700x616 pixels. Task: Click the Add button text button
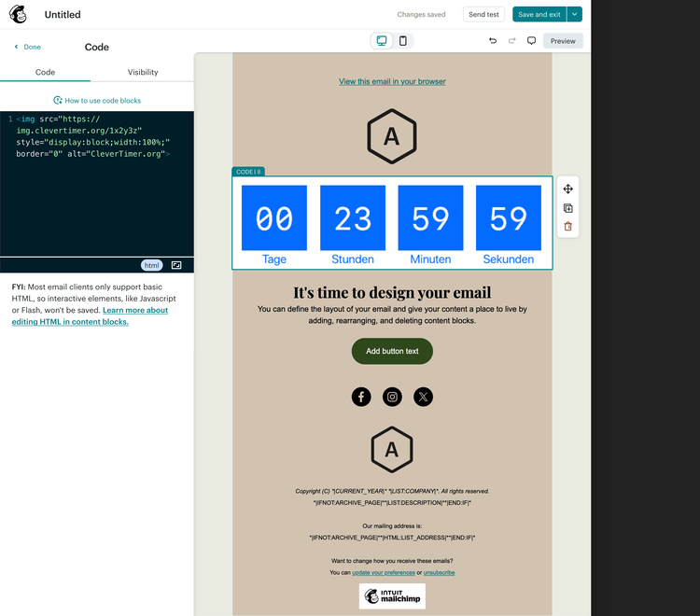pos(392,351)
